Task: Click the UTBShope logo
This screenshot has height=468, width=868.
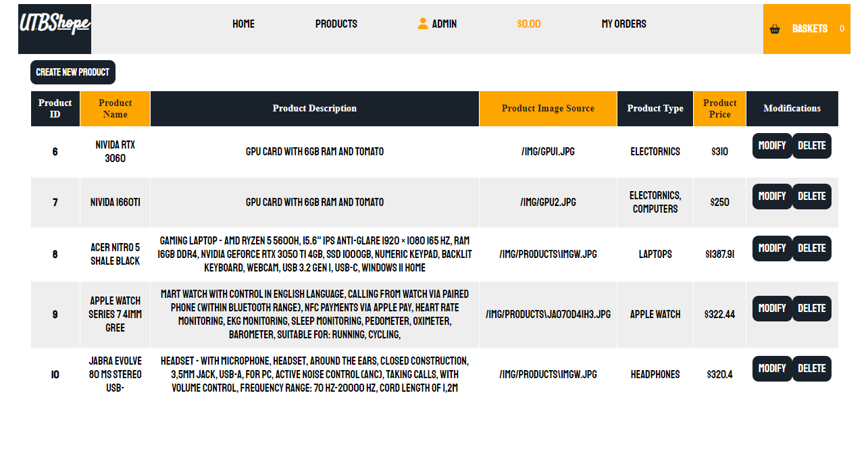Action: click(55, 29)
